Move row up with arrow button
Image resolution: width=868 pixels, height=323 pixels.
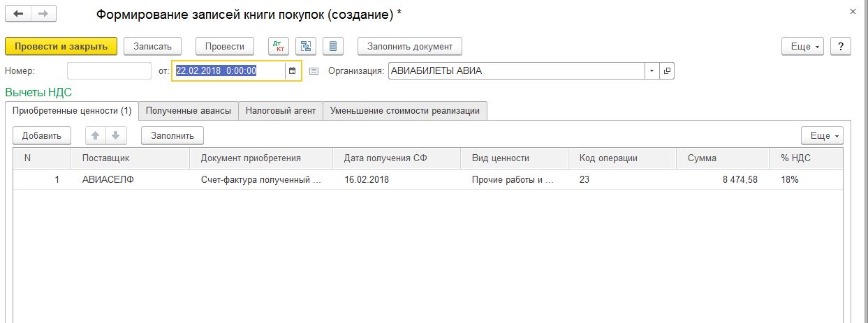coord(96,135)
